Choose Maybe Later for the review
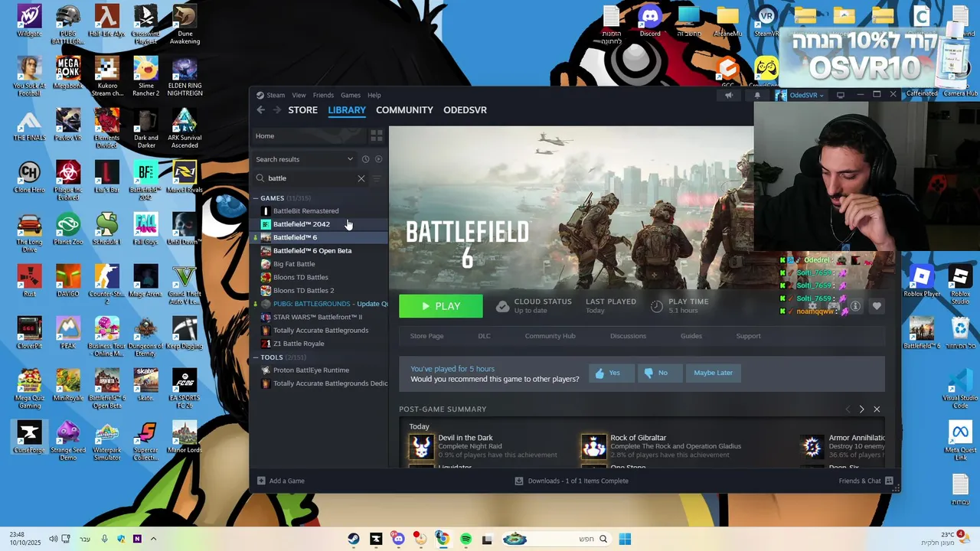 click(x=713, y=373)
